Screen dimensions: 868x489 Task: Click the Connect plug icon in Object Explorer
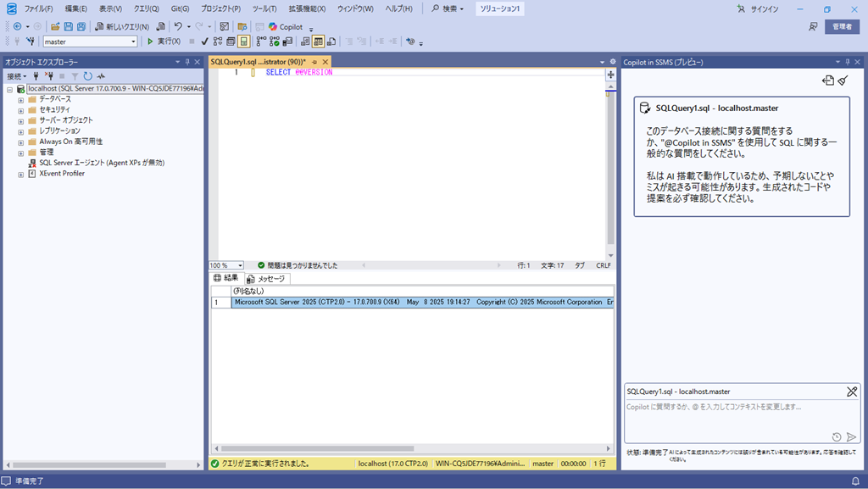[36, 76]
